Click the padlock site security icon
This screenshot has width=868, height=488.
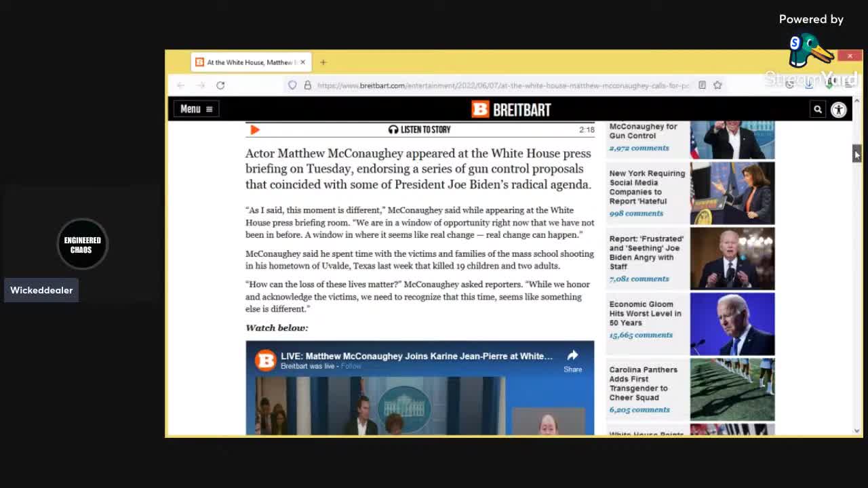[307, 85]
